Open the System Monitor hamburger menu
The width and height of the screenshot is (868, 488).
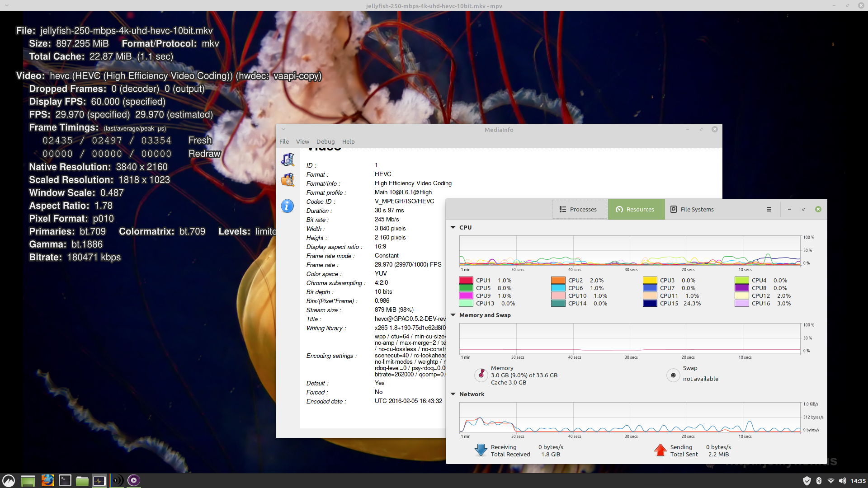click(x=769, y=209)
